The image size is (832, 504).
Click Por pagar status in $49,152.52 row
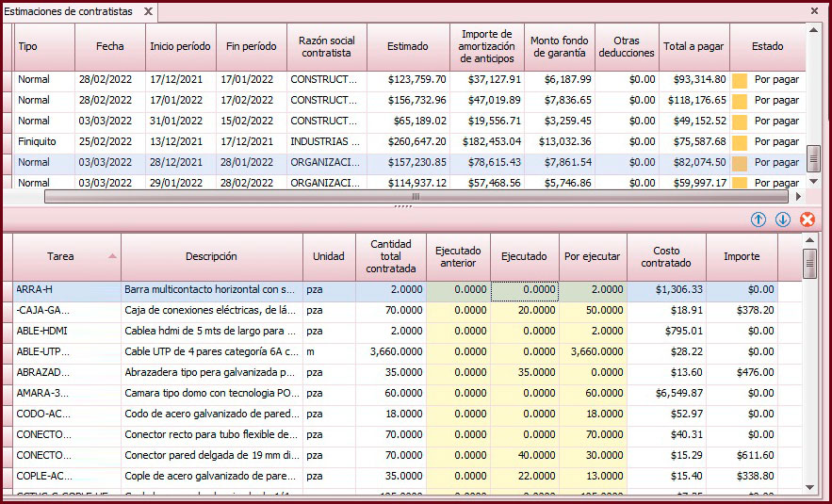tap(776, 122)
